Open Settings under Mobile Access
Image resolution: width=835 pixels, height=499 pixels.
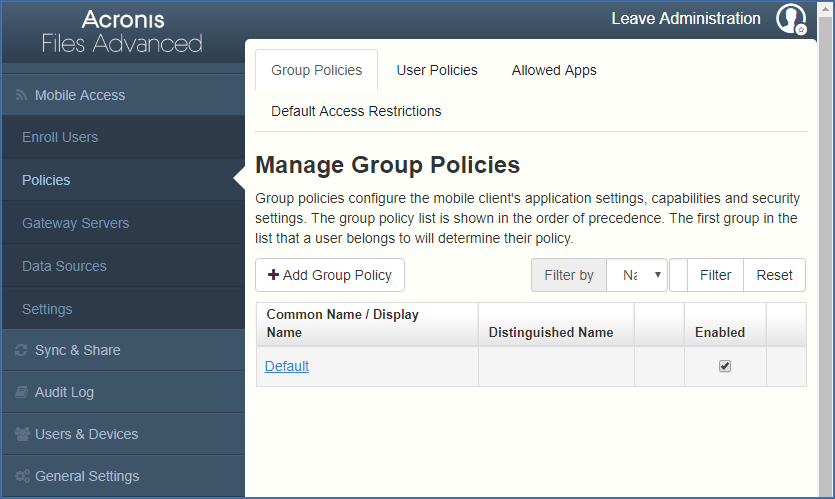(123, 309)
